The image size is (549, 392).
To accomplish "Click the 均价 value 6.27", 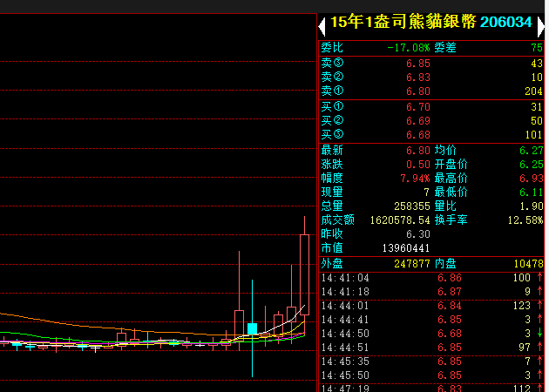I will click(x=532, y=151).
